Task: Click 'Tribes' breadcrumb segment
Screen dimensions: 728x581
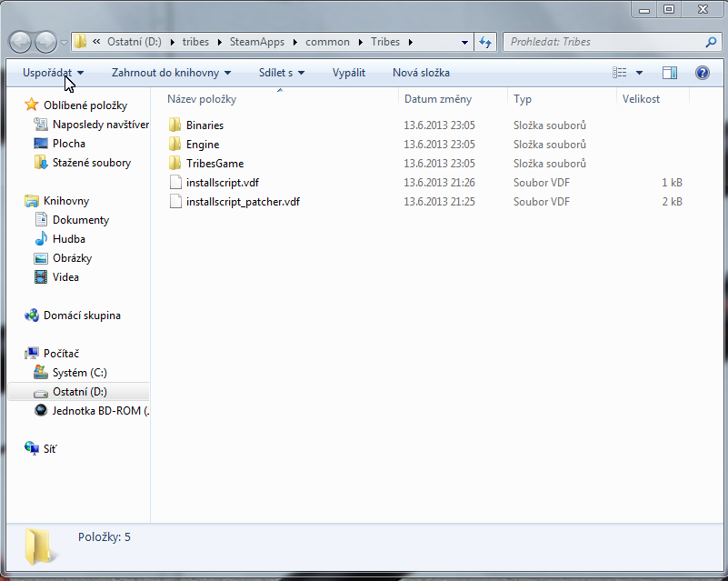Action: point(384,42)
